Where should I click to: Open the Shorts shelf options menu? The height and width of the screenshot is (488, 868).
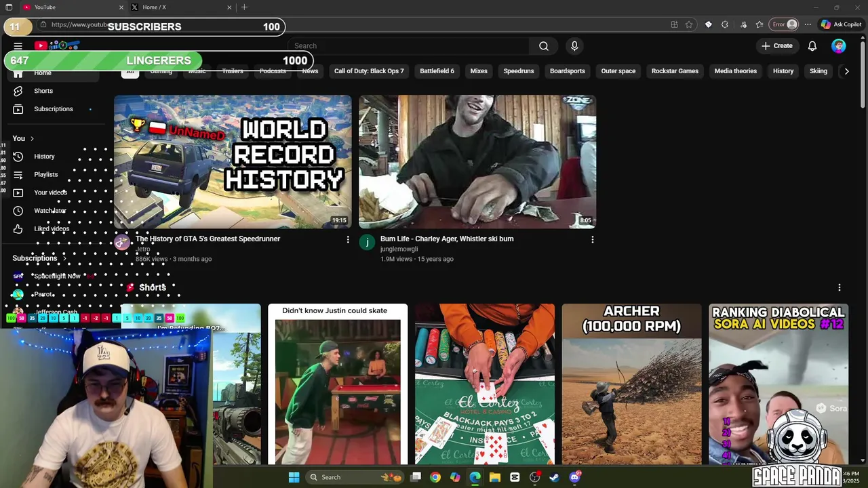(840, 287)
